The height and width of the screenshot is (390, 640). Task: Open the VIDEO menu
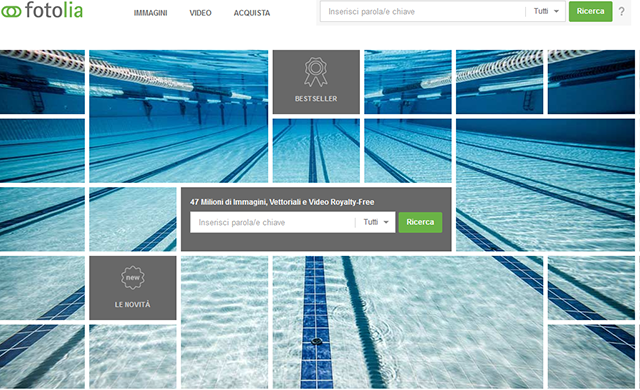click(200, 13)
